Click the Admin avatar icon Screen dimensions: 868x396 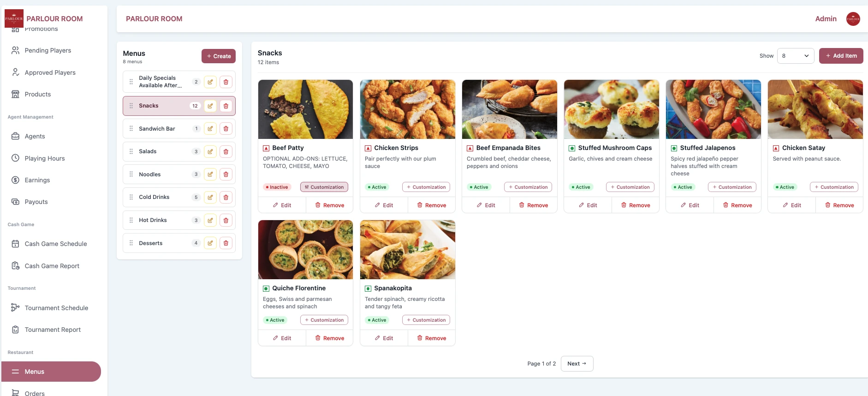click(x=853, y=19)
